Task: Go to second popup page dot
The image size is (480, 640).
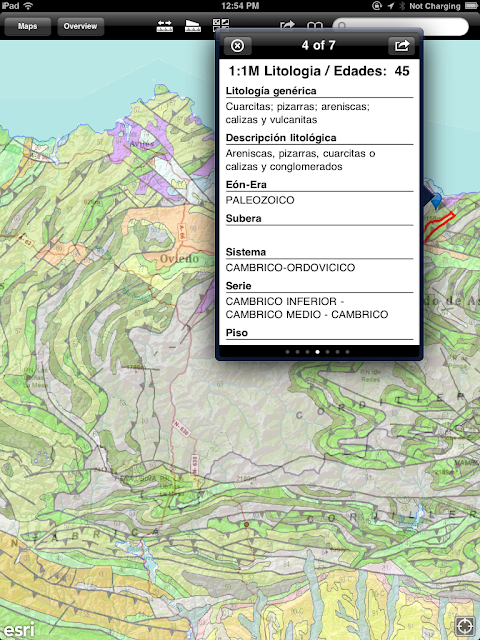Action: [x=297, y=352]
